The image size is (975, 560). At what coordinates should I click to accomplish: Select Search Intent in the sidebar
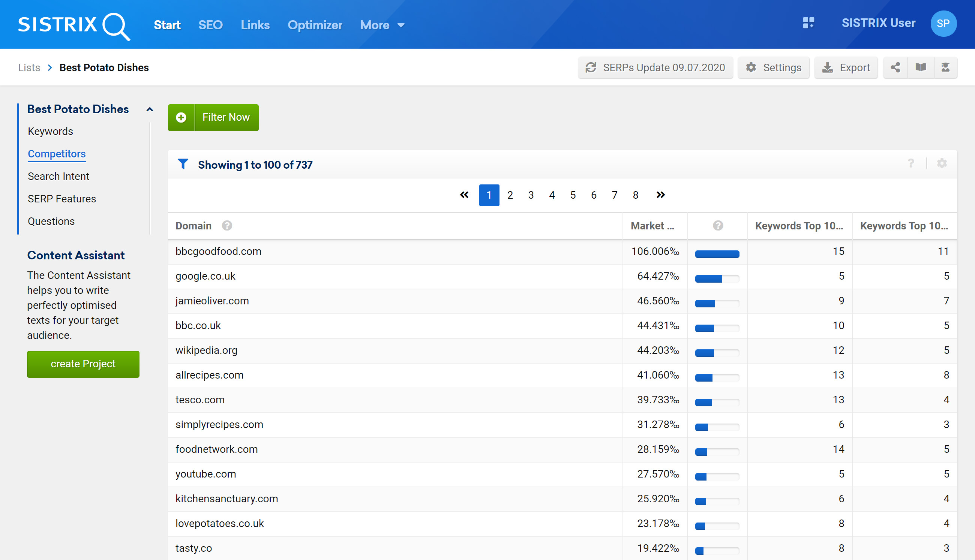(58, 177)
